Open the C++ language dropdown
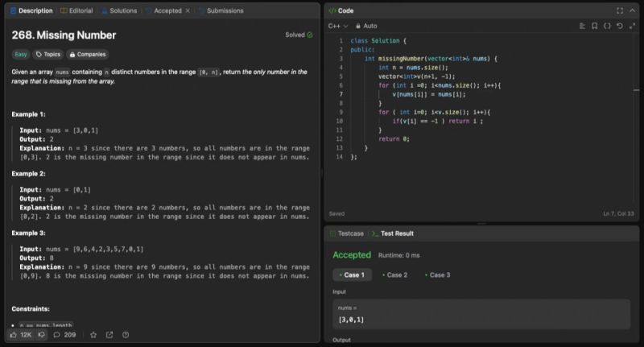Viewport: 644px width, 347px height. 337,26
